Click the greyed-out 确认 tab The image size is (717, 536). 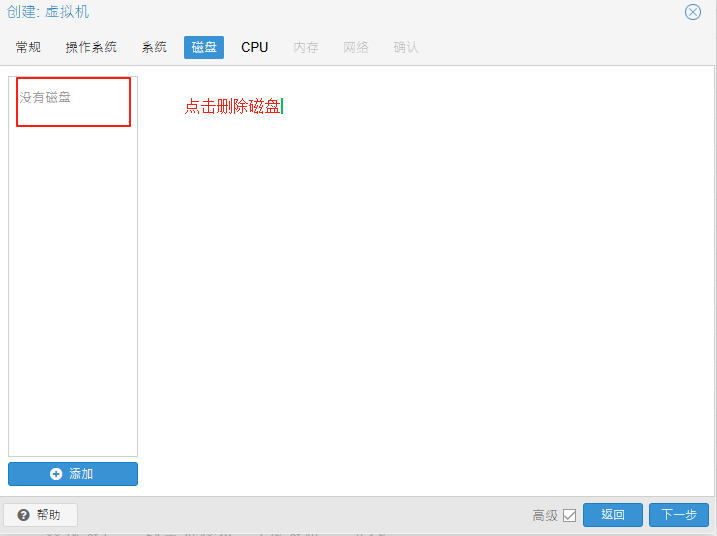[x=406, y=47]
